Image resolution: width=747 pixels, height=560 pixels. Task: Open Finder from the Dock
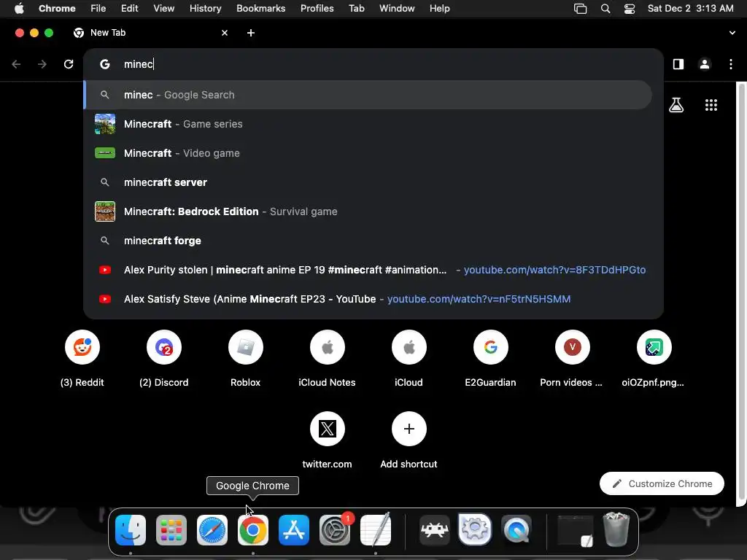(131, 529)
